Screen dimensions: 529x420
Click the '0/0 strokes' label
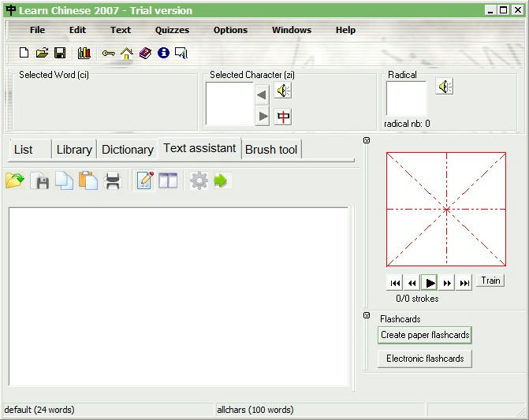point(417,299)
